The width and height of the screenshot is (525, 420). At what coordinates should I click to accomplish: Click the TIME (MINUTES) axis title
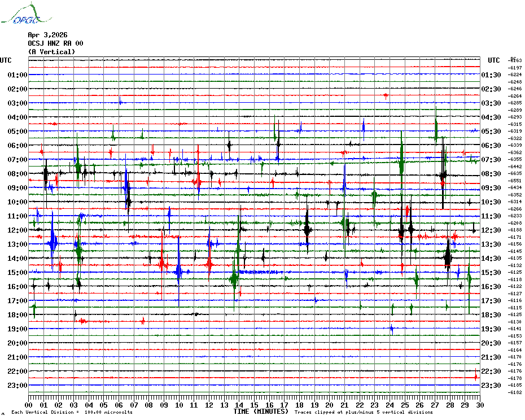pos(261,412)
